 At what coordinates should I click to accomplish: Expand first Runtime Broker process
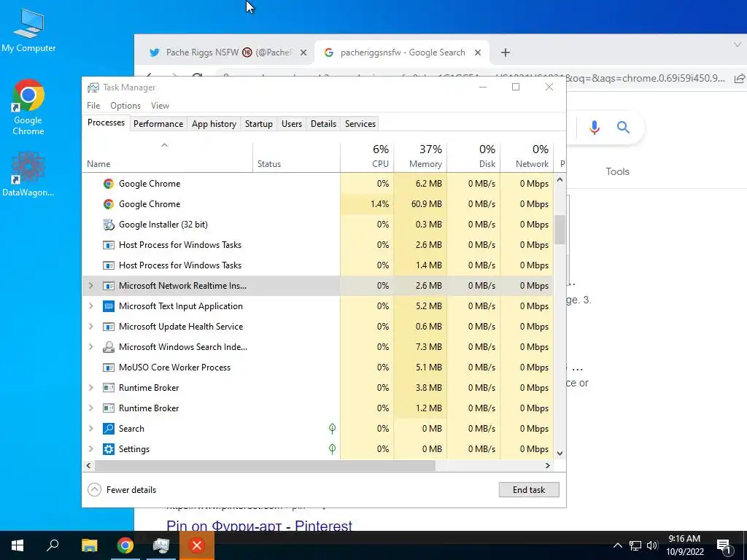tap(91, 388)
